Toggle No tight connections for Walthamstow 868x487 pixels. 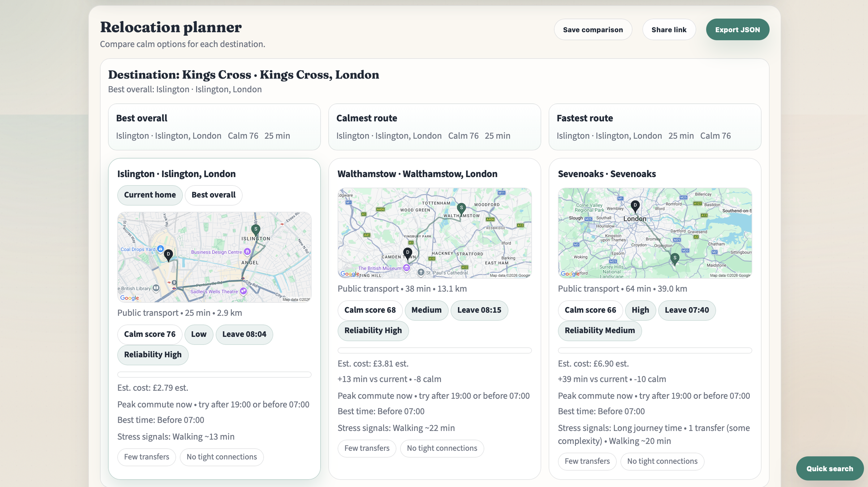click(x=442, y=448)
